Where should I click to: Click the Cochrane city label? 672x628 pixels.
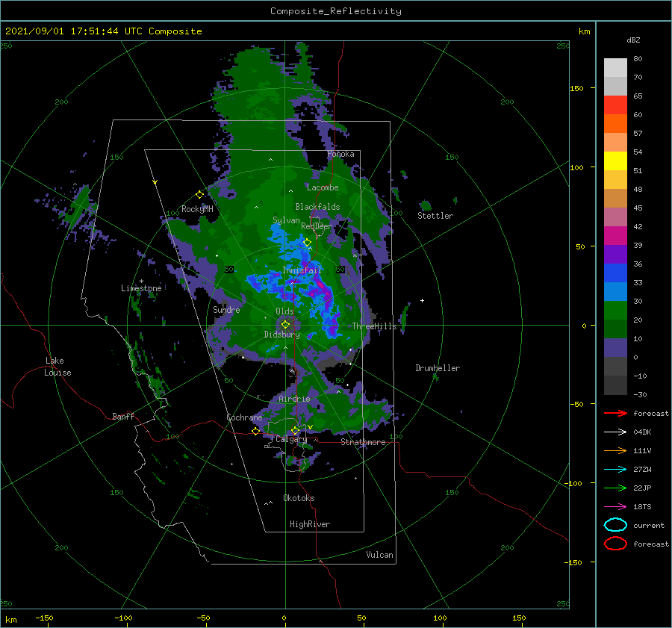244,417
